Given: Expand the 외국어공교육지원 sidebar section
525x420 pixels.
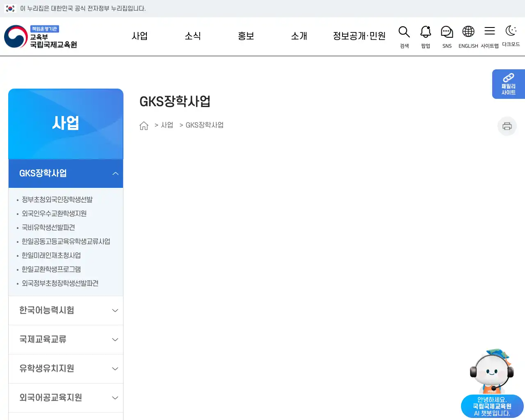Looking at the screenshot, I should [66, 398].
